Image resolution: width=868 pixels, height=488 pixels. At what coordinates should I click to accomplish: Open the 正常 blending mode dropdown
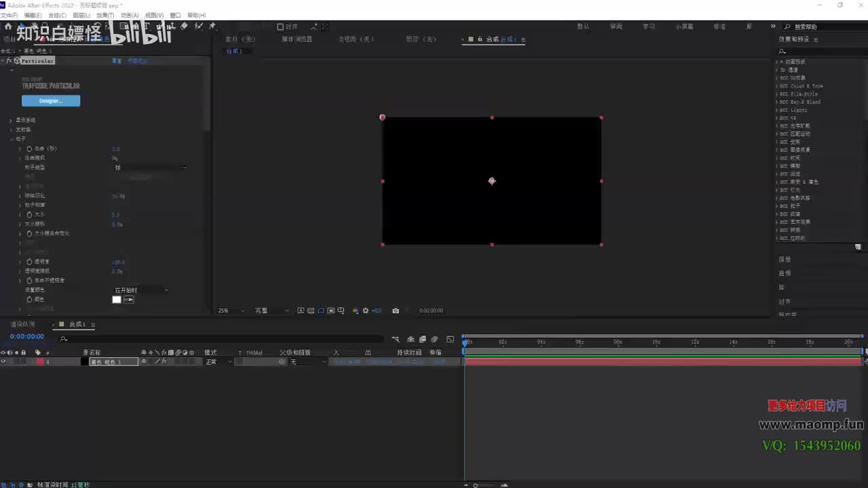point(218,362)
